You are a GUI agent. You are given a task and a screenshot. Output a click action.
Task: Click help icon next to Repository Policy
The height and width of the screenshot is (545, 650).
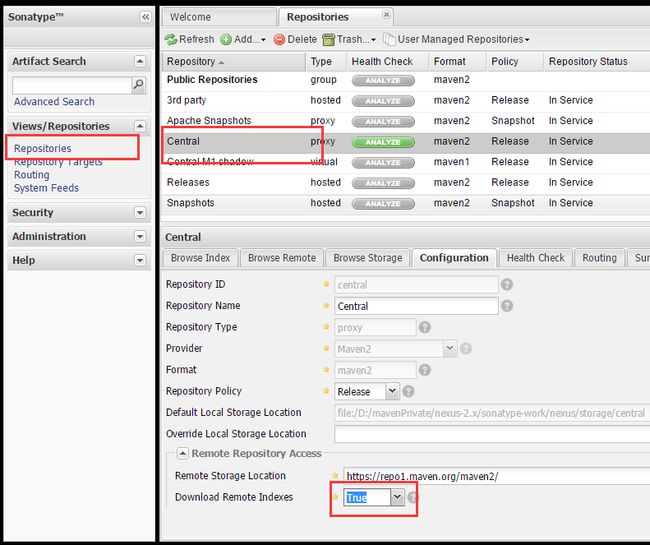[x=408, y=392]
